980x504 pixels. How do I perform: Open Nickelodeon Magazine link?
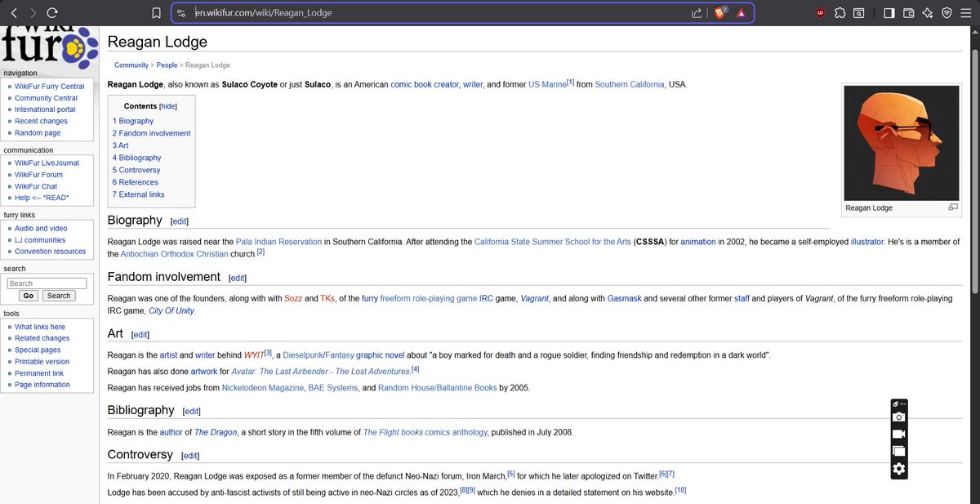(262, 388)
